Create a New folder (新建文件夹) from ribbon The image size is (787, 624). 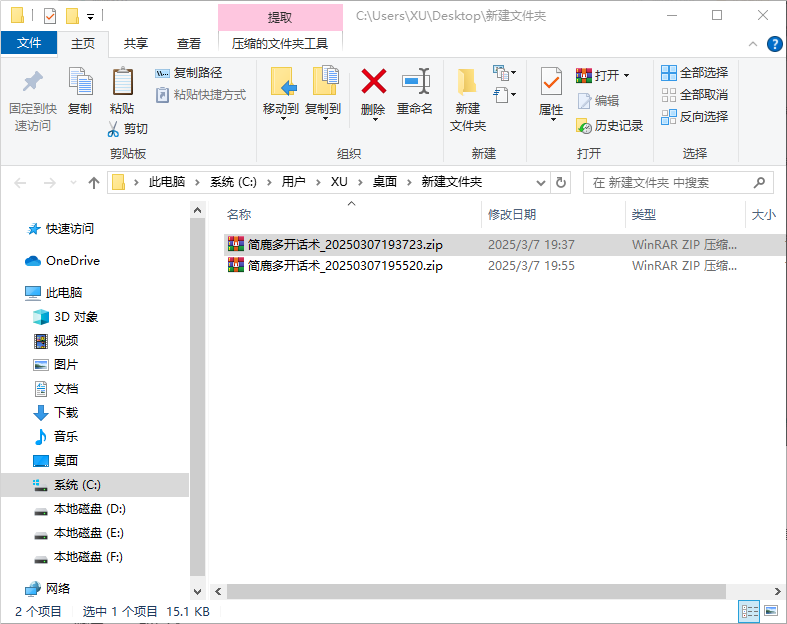coord(468,99)
